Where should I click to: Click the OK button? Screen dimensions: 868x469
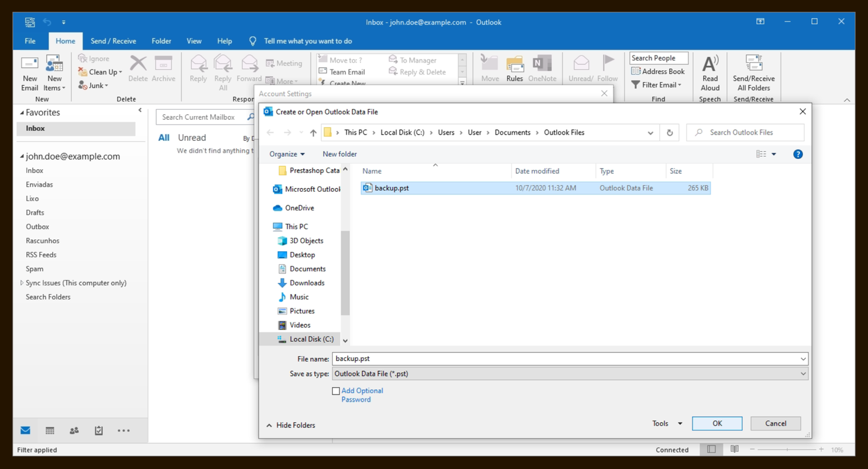point(717,424)
